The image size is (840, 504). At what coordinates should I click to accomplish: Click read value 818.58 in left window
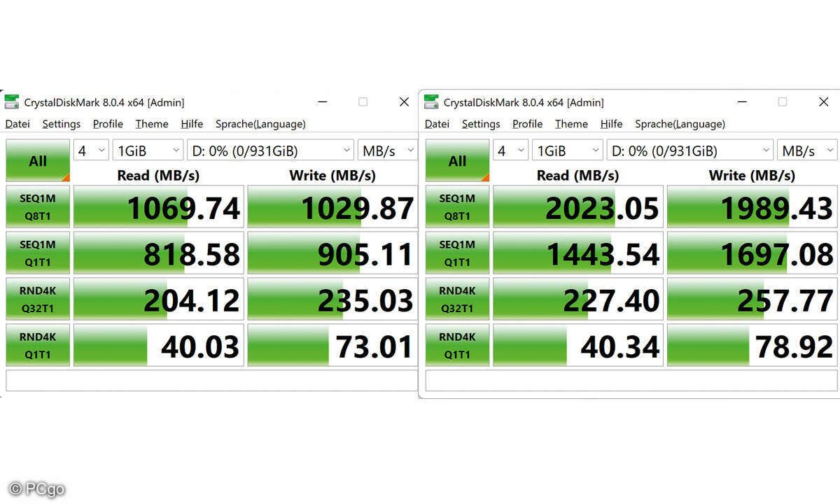click(159, 253)
